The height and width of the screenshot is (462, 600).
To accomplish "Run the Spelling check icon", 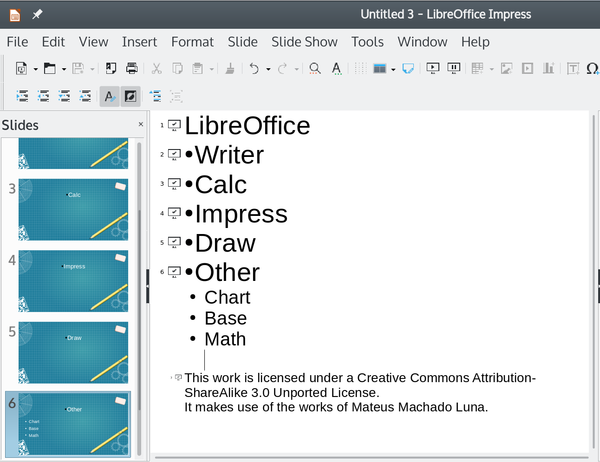I will click(x=336, y=69).
